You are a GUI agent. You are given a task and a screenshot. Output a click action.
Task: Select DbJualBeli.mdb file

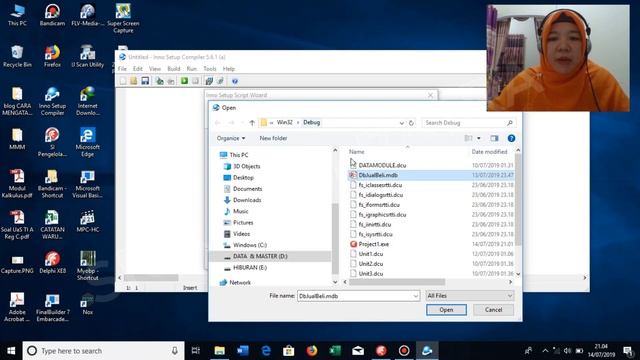pyautogui.click(x=378, y=175)
